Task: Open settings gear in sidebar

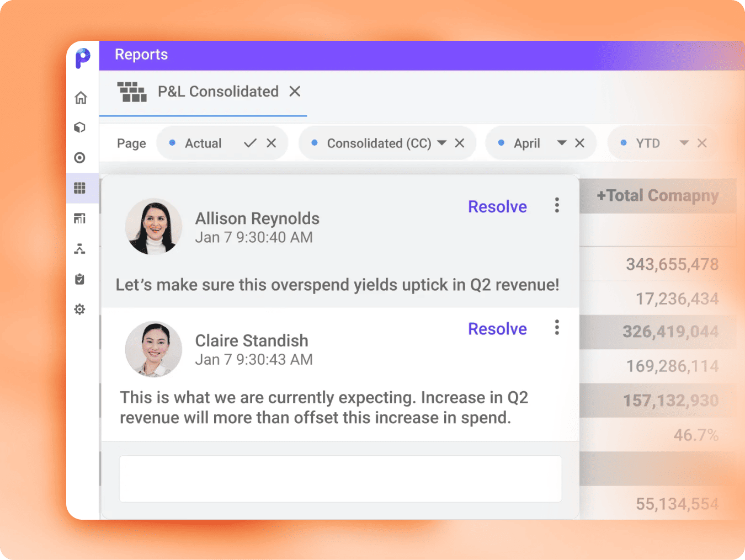Action: pos(80,309)
